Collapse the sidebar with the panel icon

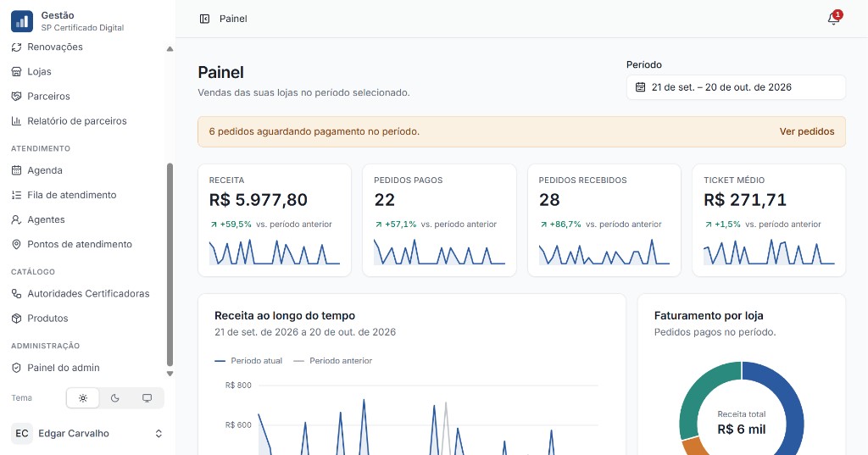point(204,19)
